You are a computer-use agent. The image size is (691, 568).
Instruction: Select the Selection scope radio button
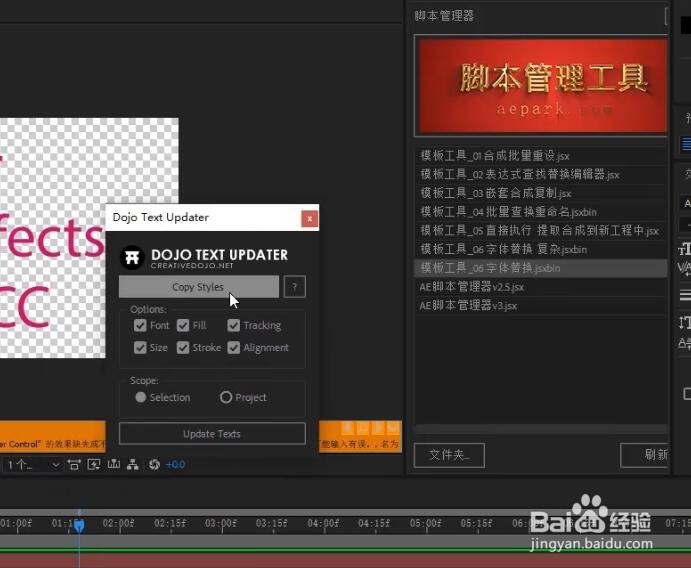(141, 397)
